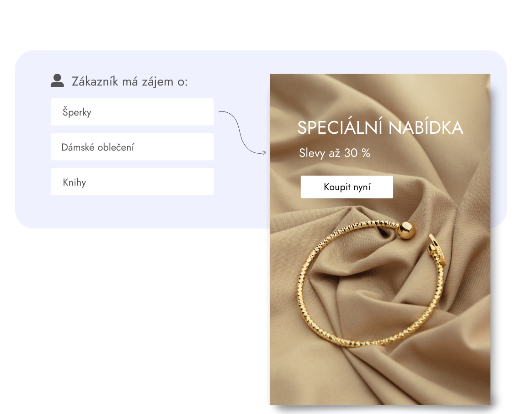Click the gold ball end of bracelet
Image resolution: width=532 pixels, height=414 pixels.
407,230
